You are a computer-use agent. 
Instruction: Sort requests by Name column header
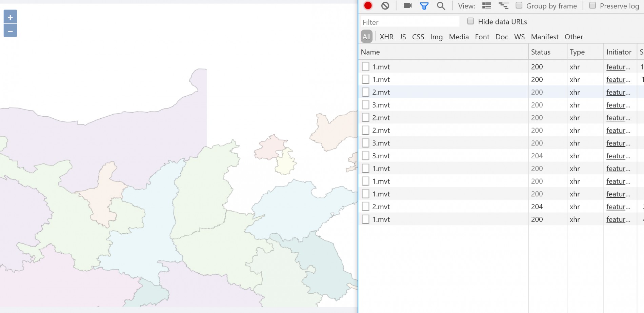point(370,52)
